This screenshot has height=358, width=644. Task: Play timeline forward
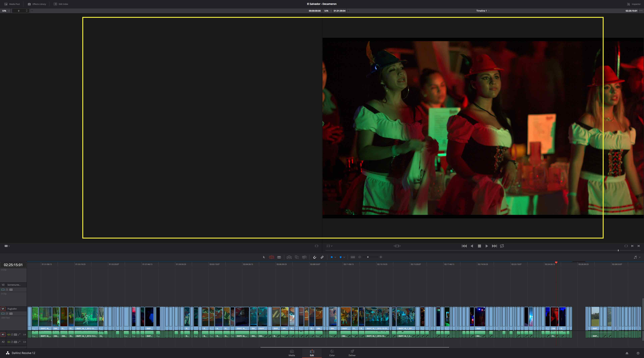coord(487,246)
